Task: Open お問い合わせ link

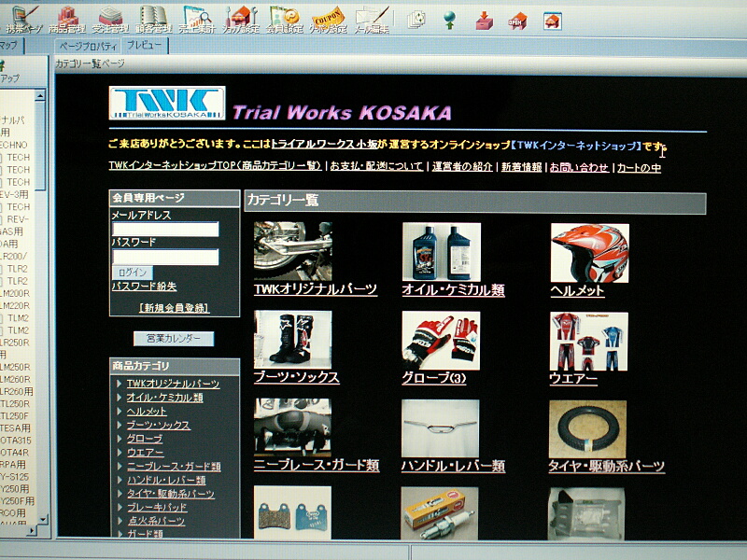Action: [x=579, y=168]
